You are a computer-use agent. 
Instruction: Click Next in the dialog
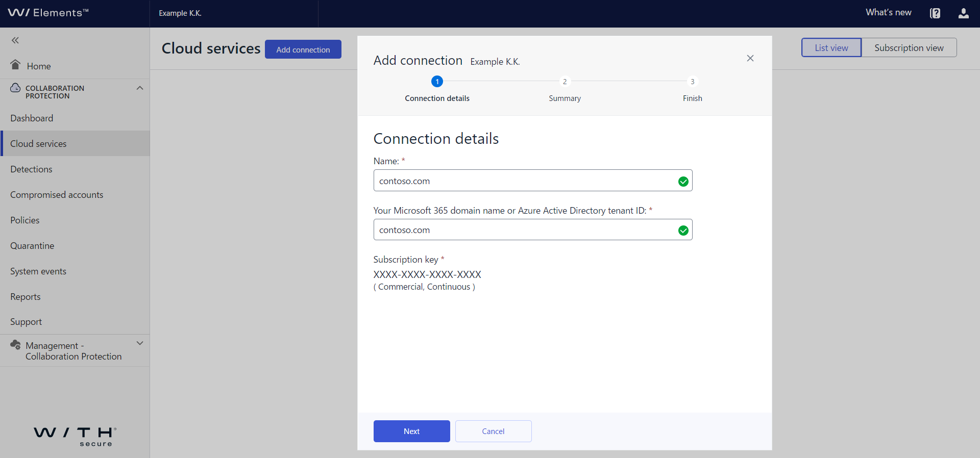click(x=412, y=431)
